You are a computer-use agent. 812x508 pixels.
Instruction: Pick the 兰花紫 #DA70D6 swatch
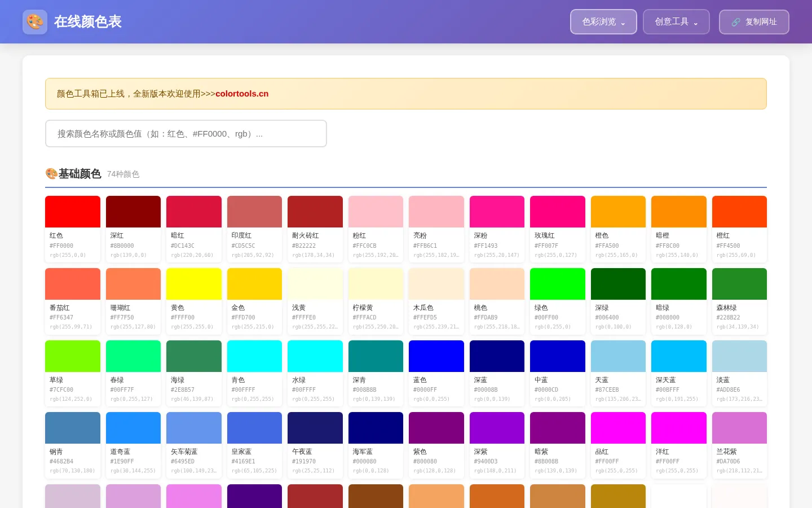(739, 445)
